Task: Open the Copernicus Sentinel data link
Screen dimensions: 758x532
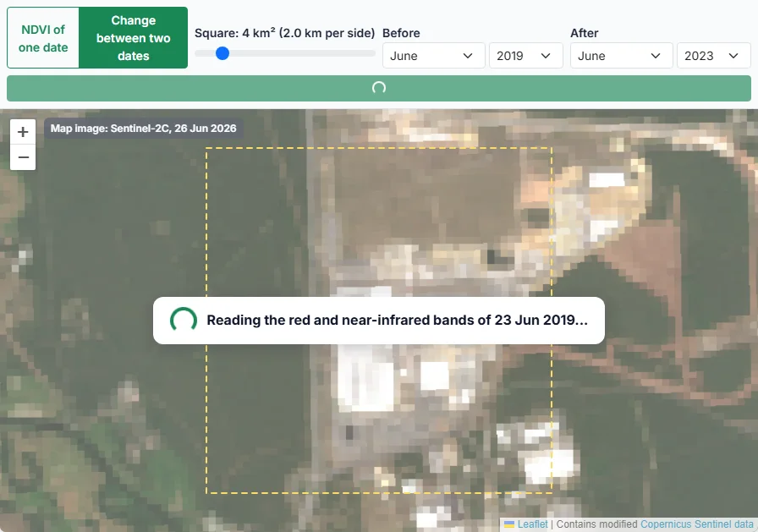Action: (697, 524)
